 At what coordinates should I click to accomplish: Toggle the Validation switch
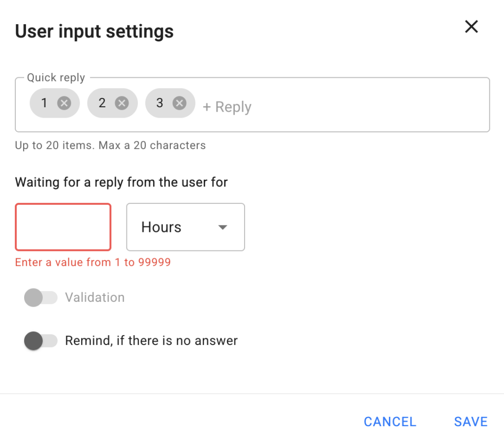tap(40, 298)
